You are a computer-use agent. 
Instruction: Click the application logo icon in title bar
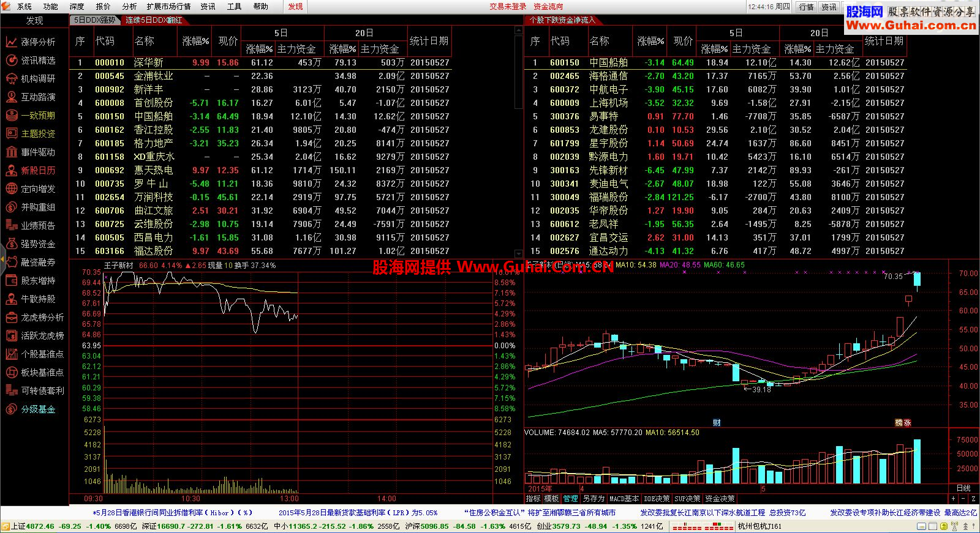pyautogui.click(x=7, y=6)
